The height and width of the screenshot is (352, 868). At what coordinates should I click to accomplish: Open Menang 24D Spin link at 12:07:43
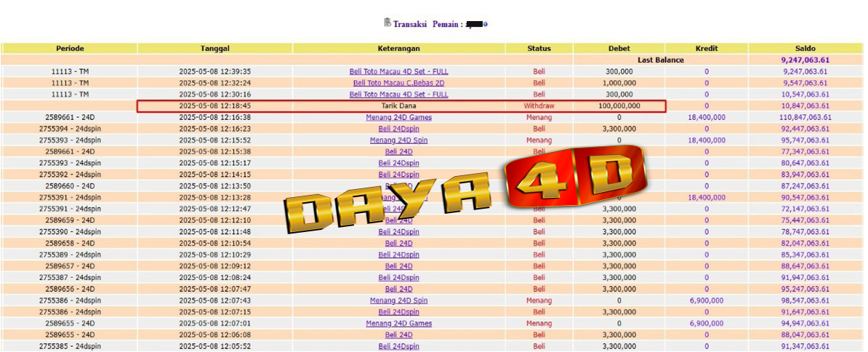(x=398, y=300)
